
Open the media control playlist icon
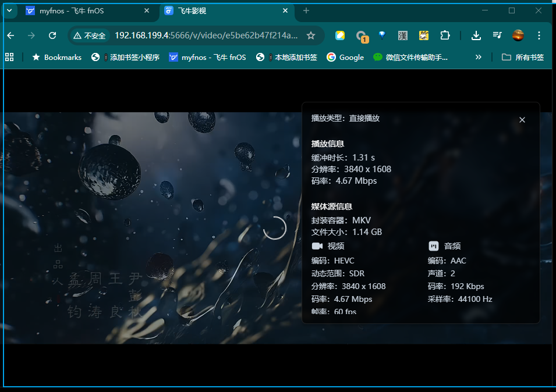[x=497, y=35]
